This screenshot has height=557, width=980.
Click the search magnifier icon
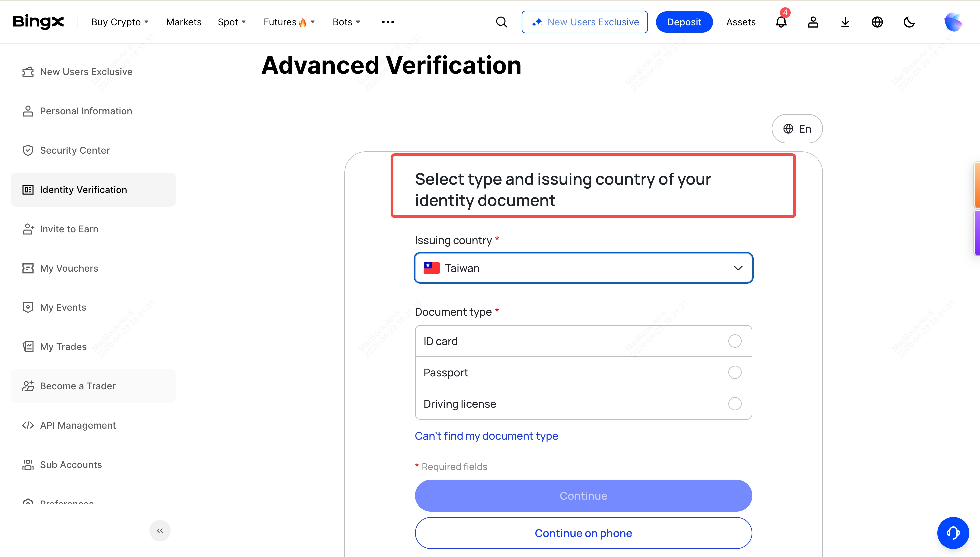click(501, 22)
